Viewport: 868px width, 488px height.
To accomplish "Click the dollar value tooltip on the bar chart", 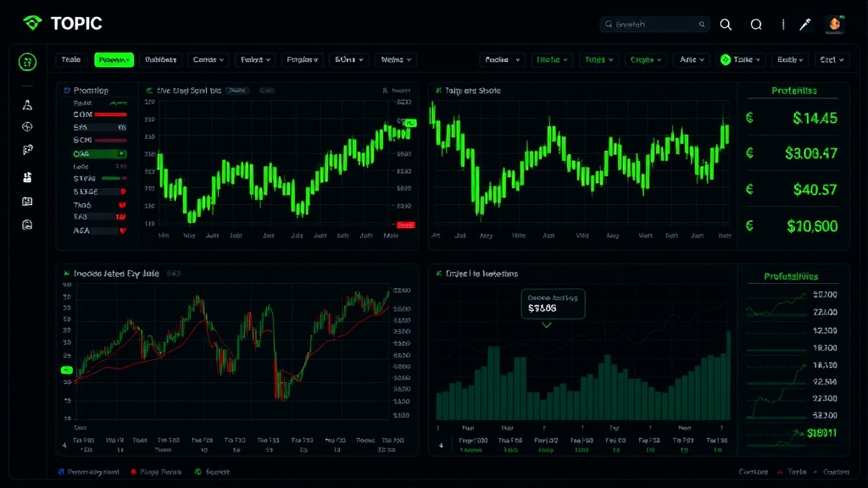I will (553, 304).
